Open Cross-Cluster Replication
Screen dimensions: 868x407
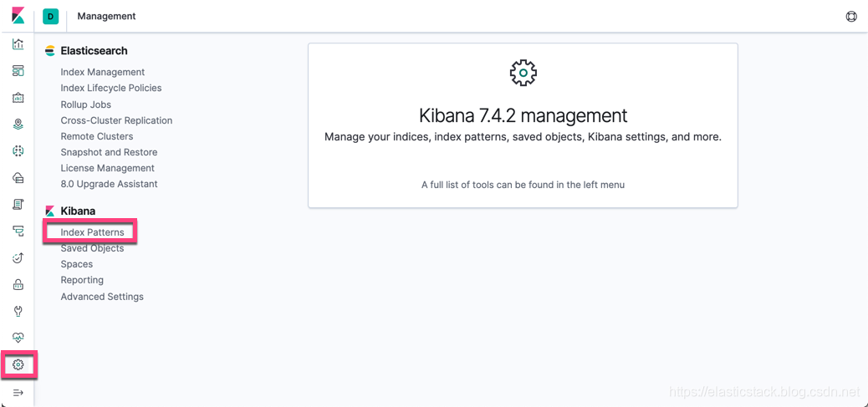pos(116,120)
